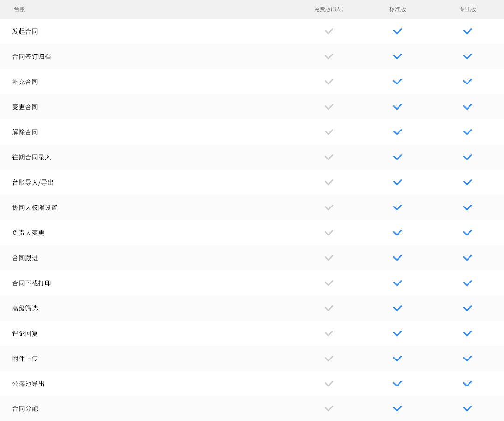The height and width of the screenshot is (421, 504).
Task: Select the 标准版 column header
Action: tap(397, 9)
